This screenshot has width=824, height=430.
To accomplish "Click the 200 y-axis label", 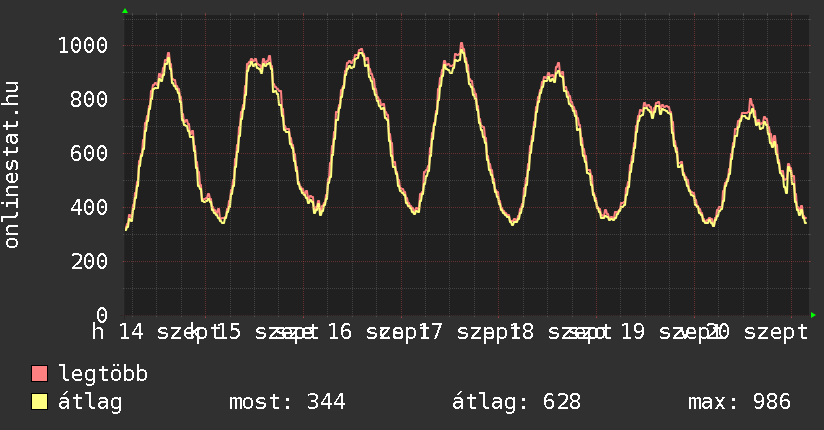I will (x=89, y=261).
